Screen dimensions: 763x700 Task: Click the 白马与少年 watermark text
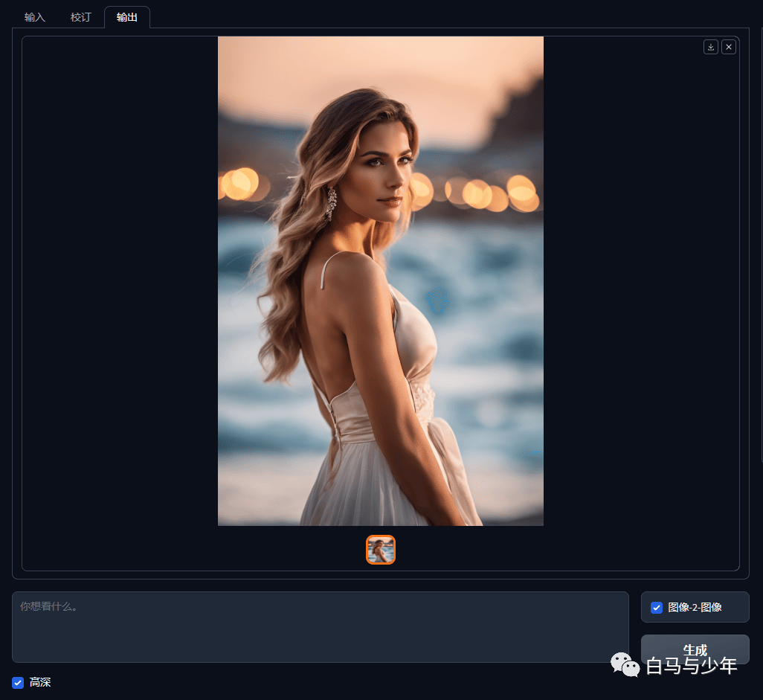(691, 666)
